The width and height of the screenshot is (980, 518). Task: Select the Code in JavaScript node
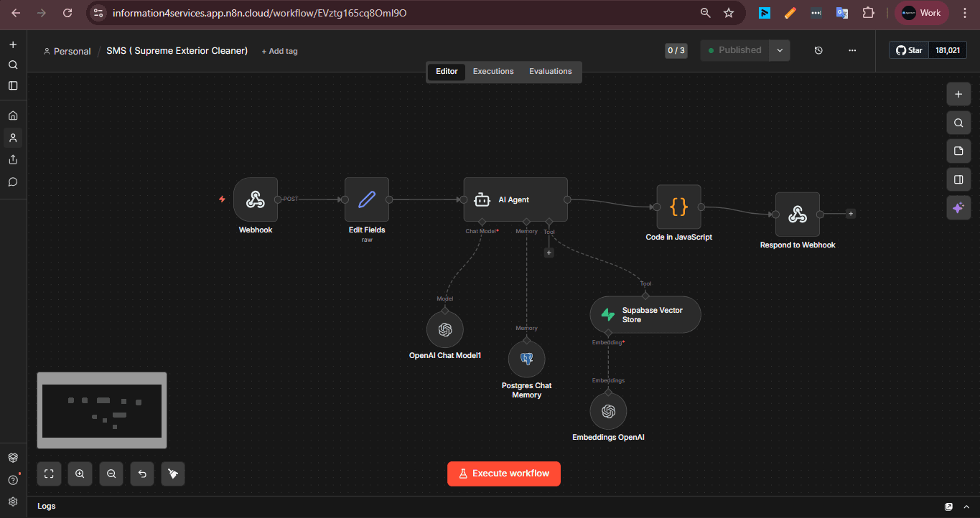678,207
